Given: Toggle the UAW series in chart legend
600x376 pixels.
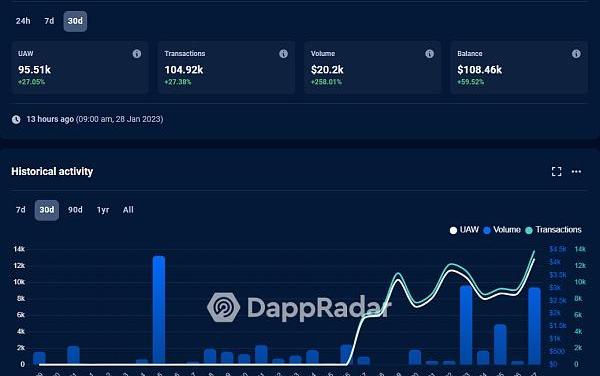Looking at the screenshot, I should coord(464,230).
